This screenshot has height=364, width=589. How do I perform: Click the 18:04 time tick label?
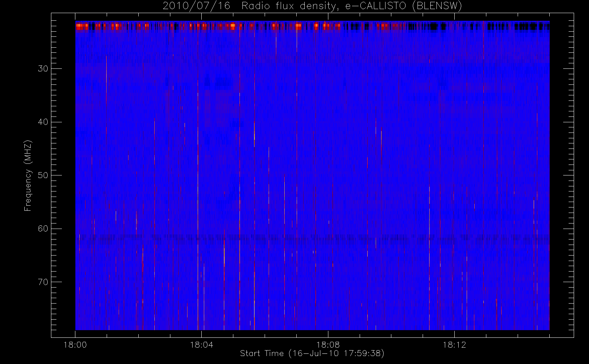point(201,345)
